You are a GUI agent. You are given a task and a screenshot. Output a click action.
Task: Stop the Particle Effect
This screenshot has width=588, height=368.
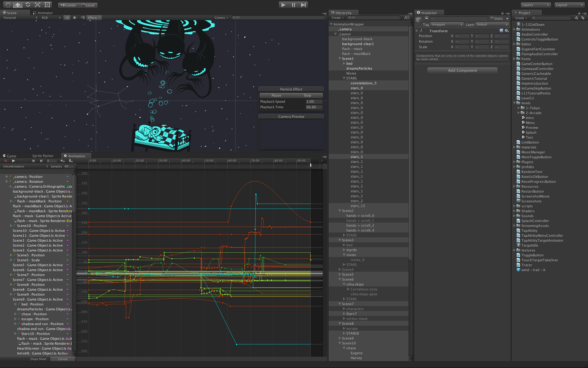pyautogui.click(x=307, y=95)
